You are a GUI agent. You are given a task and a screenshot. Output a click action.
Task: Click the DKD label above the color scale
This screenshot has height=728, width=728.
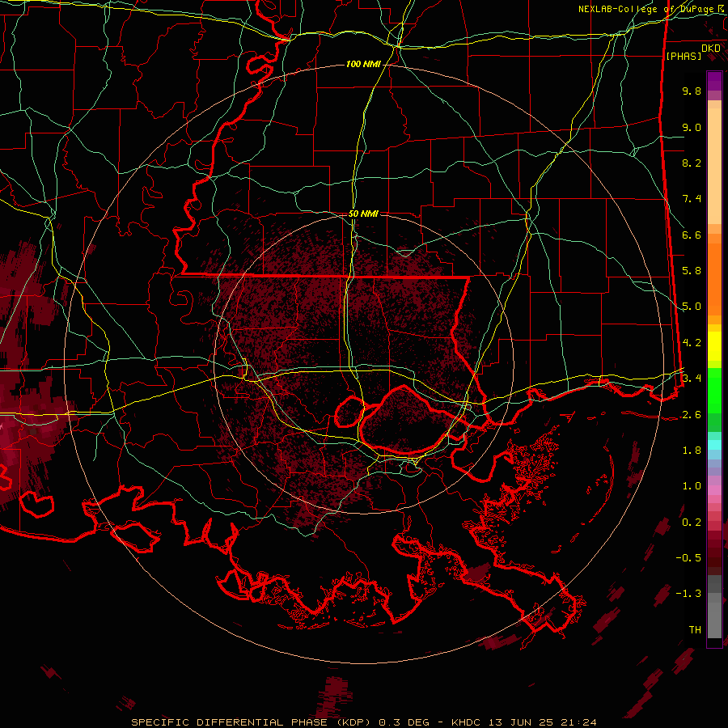[711, 48]
